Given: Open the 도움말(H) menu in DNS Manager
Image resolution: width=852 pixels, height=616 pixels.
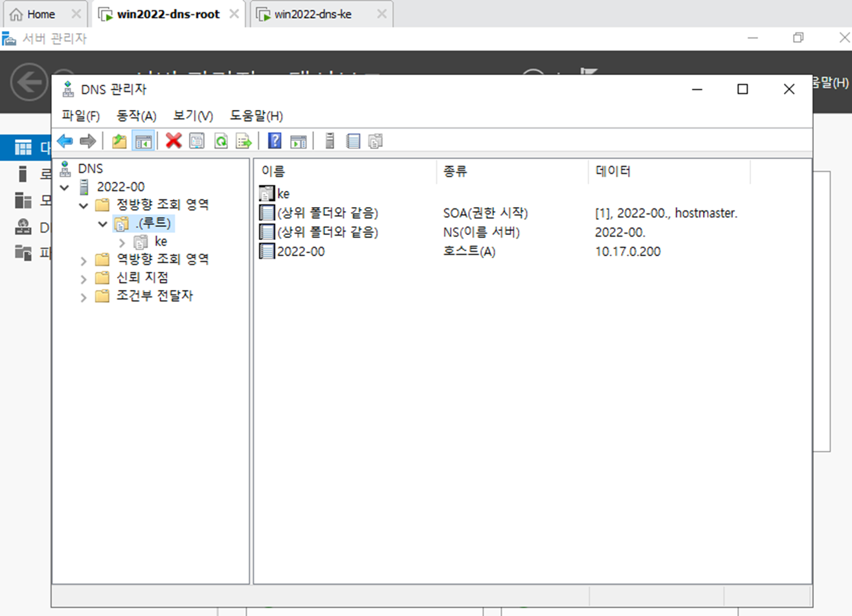Looking at the screenshot, I should tap(256, 116).
